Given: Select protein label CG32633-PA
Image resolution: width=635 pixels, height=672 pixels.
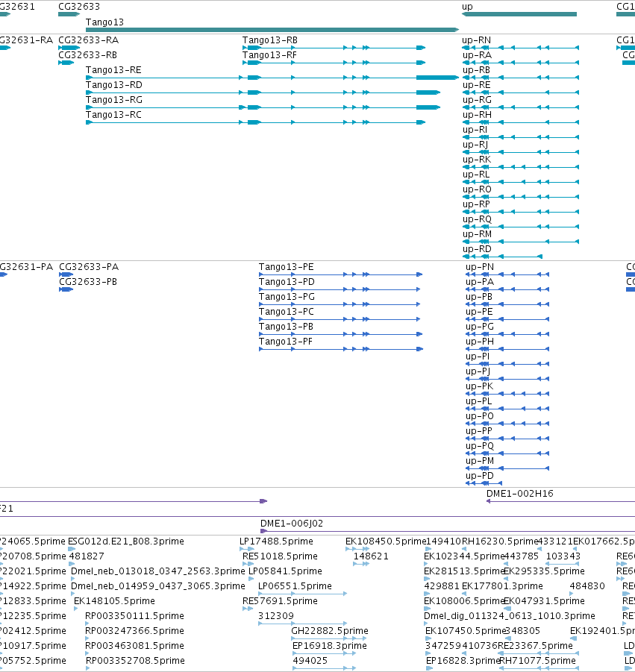Looking at the screenshot, I should pos(89,267).
